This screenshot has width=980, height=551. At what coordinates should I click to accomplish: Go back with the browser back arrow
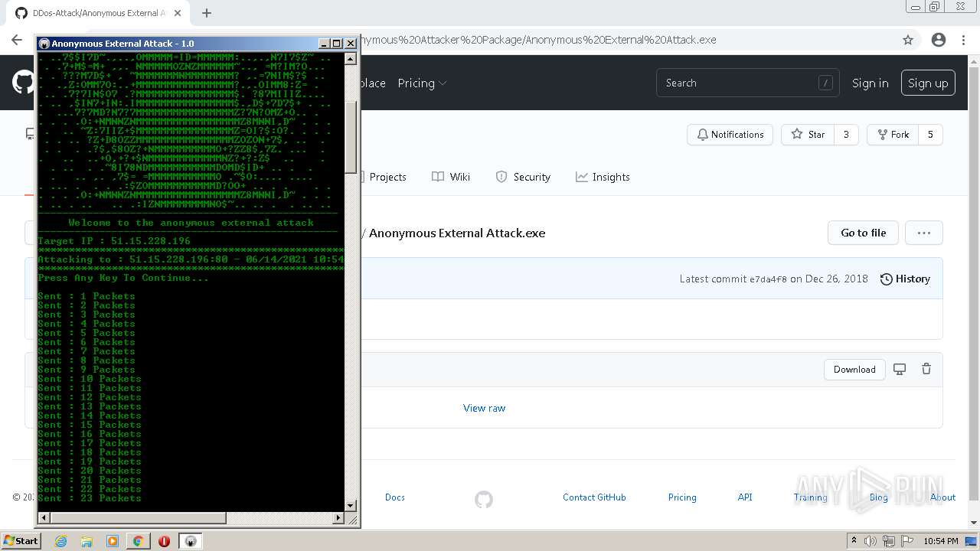17,40
